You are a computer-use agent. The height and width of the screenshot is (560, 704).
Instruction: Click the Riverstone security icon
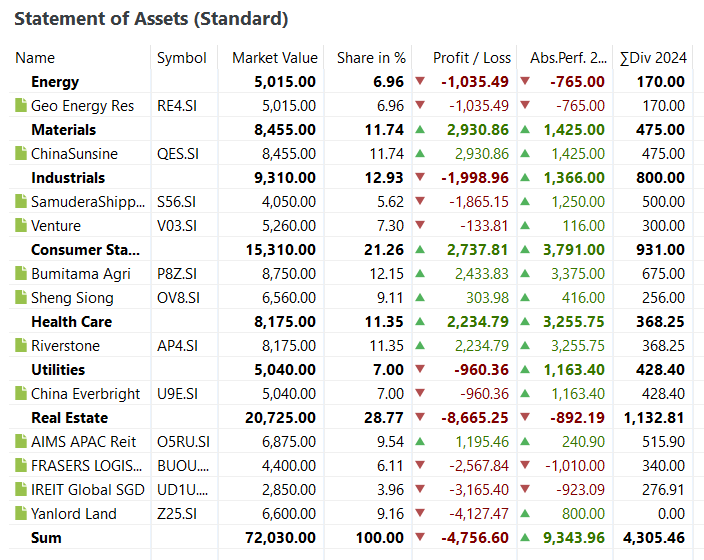[x=21, y=346]
